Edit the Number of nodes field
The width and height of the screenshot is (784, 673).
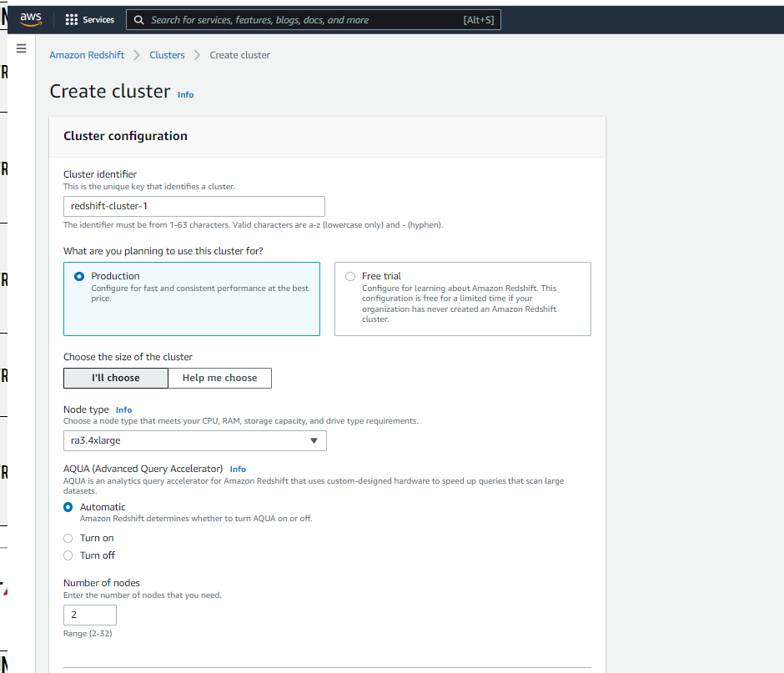tap(90, 615)
